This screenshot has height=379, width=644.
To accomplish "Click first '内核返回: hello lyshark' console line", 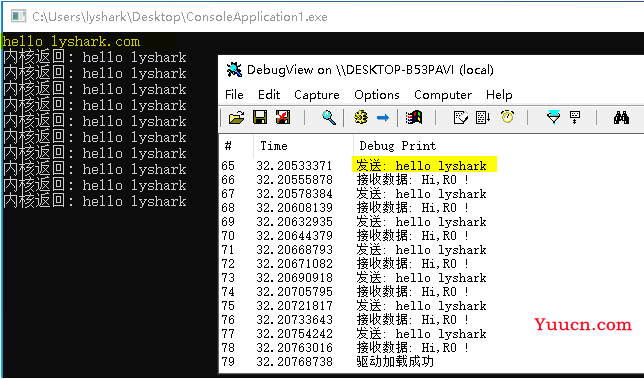I will pos(95,57).
